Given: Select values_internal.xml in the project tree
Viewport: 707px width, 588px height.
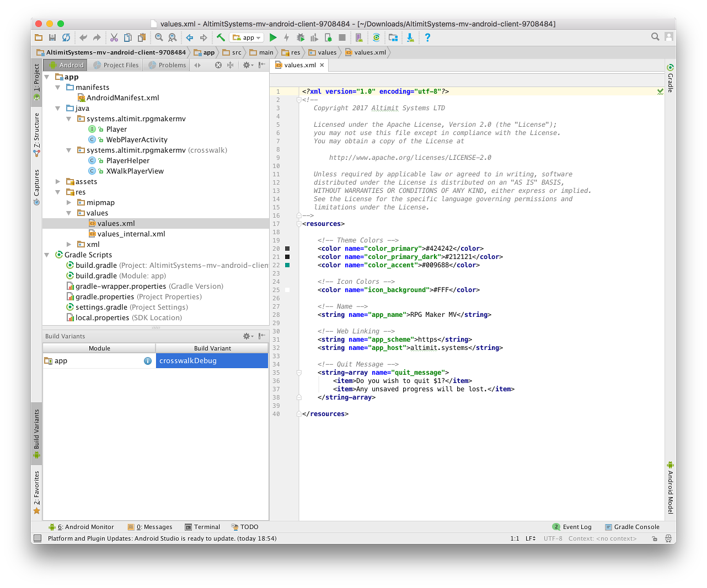Looking at the screenshot, I should pos(131,234).
